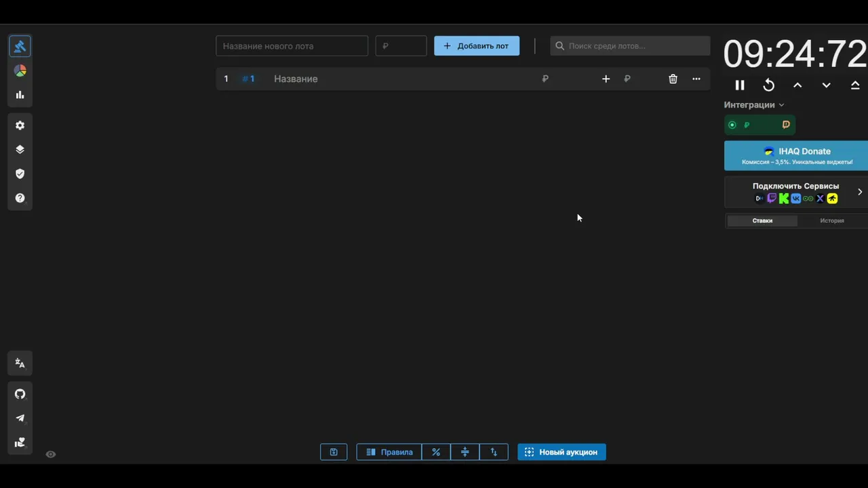This screenshot has height=488, width=868.
Task: Open the Правила rules button
Action: point(389,452)
